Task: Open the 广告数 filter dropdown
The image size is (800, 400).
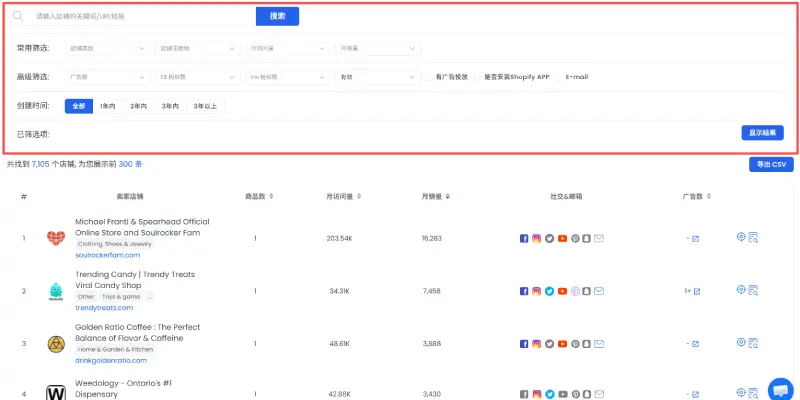Action: coord(108,77)
